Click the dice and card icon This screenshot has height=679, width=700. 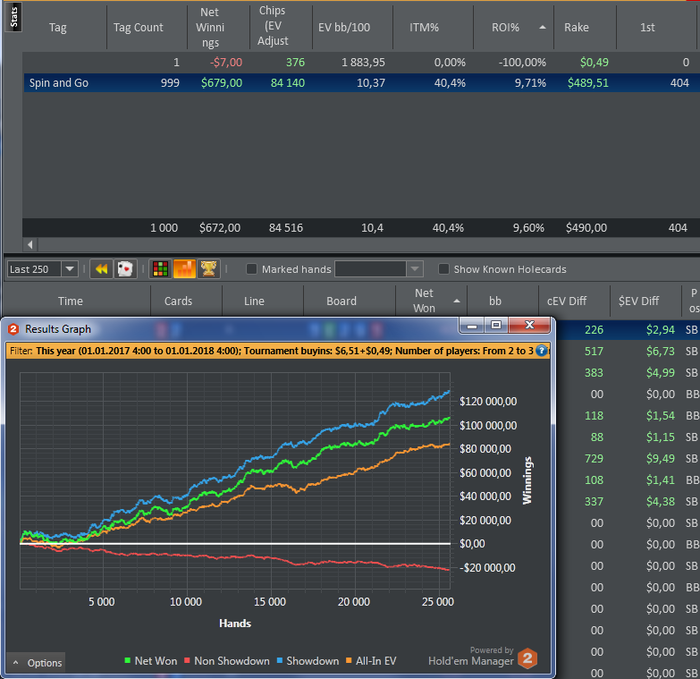coord(125,269)
